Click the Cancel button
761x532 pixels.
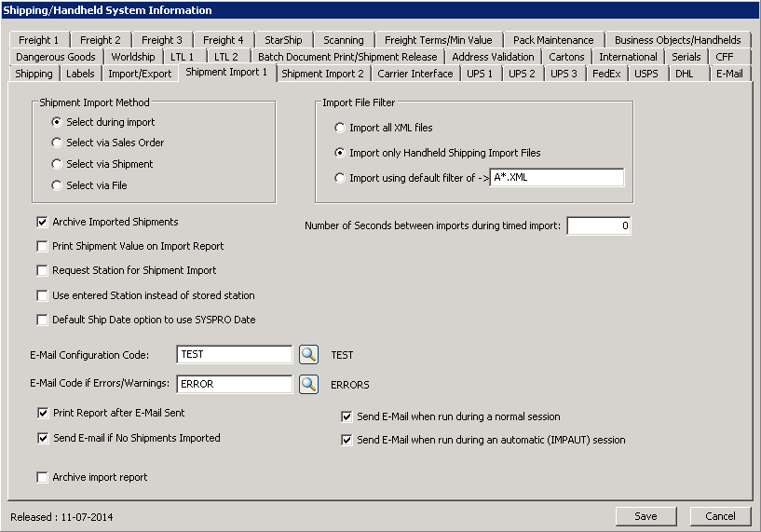(719, 516)
